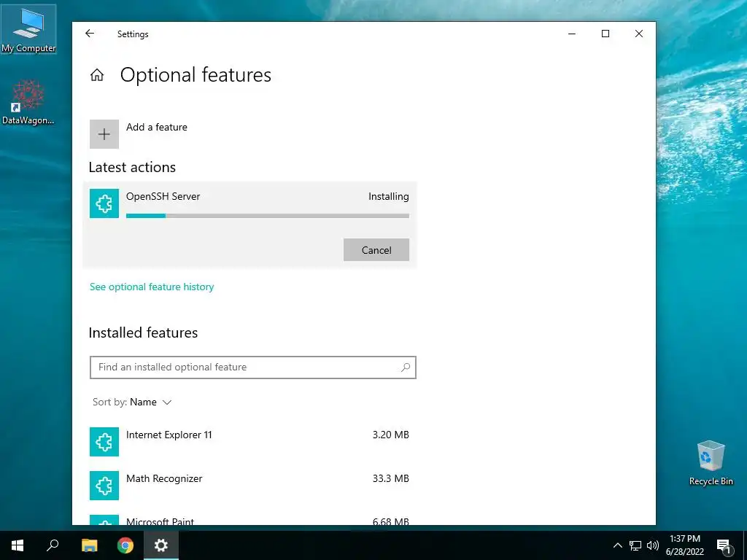
Task: Expand the Sort by Name dropdown
Action: click(x=132, y=402)
